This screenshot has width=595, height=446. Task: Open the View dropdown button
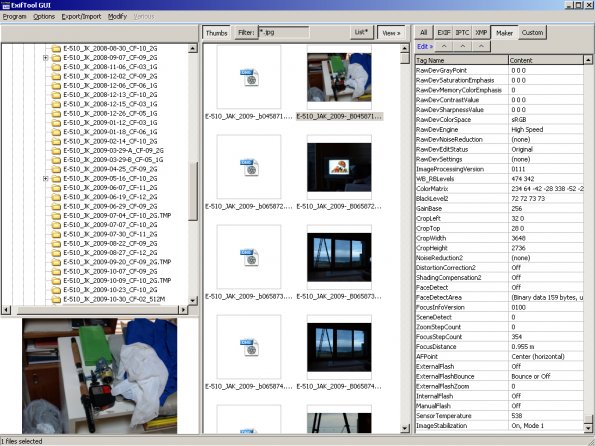click(x=391, y=33)
